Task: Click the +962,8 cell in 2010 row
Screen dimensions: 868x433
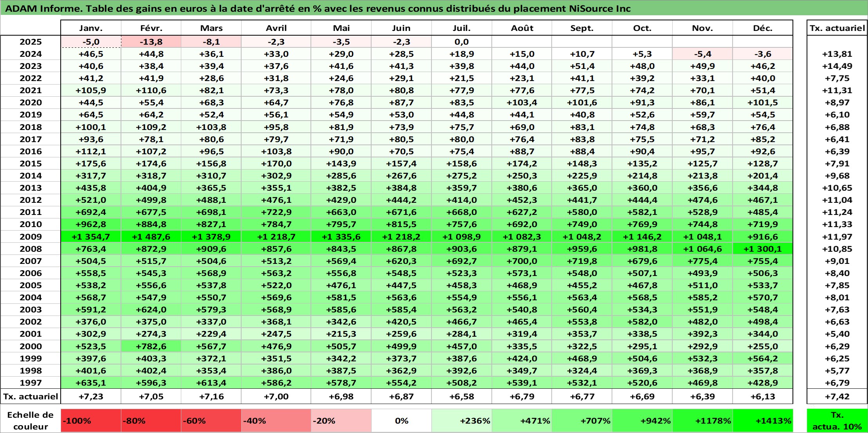Action: click(91, 224)
